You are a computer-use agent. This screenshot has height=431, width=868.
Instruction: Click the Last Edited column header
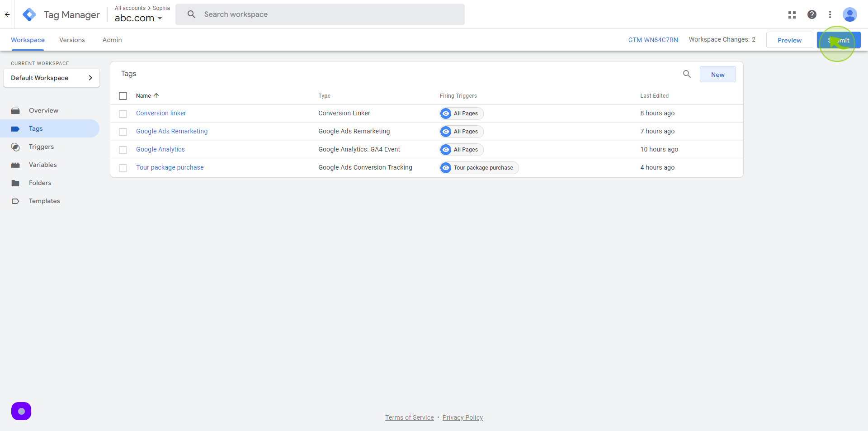(x=654, y=96)
